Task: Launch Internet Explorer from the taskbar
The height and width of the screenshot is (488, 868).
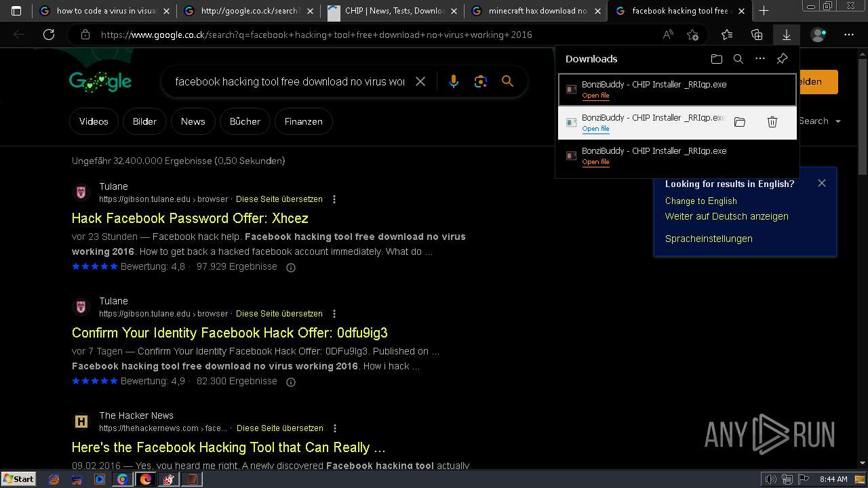Action: point(54,479)
